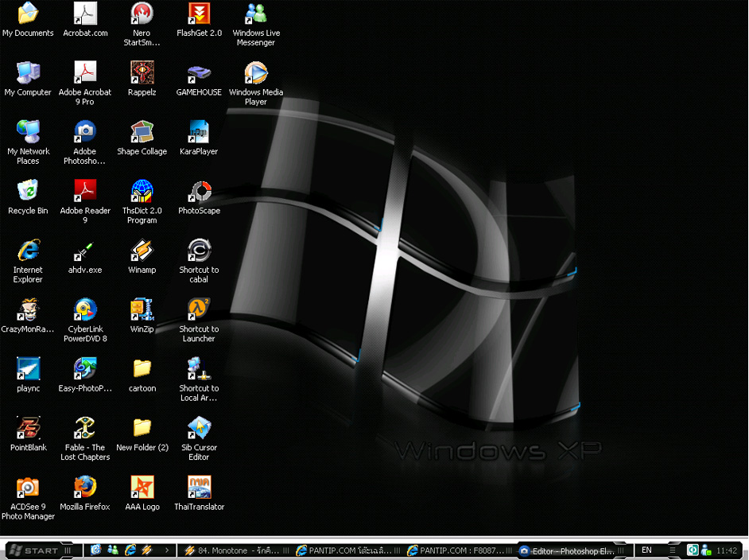Launch Sib Cursor Editor

coord(200,438)
